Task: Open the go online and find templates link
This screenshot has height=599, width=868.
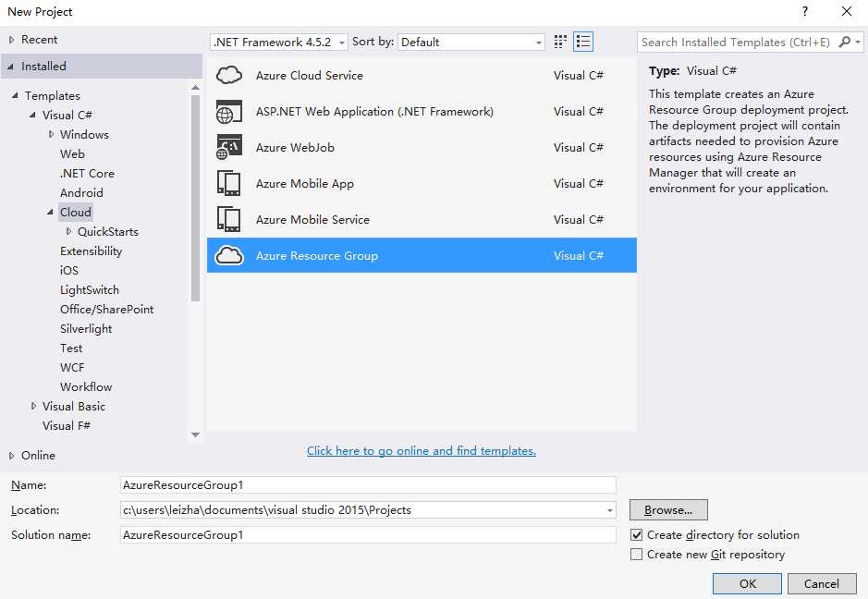Action: coord(422,450)
